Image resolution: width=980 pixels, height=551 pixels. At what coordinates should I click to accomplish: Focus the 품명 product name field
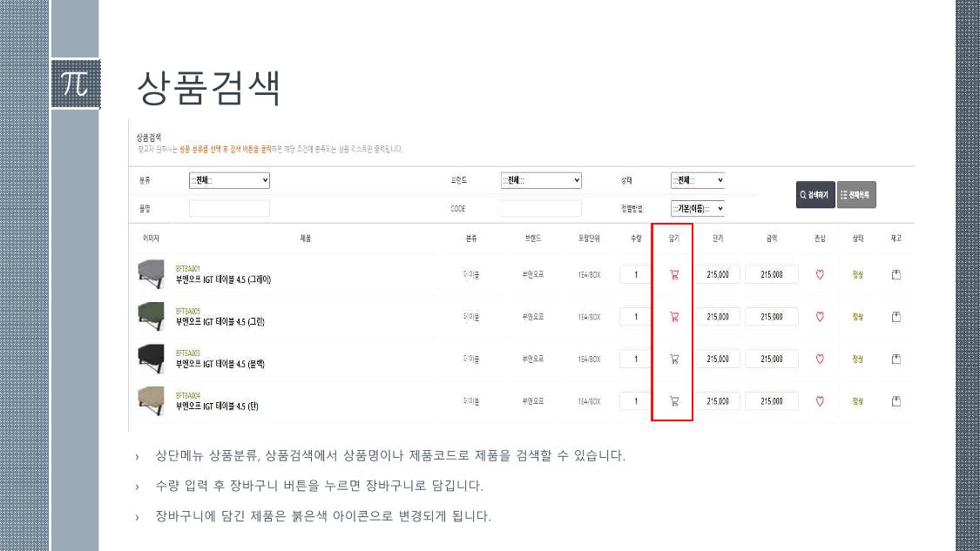click(x=229, y=208)
